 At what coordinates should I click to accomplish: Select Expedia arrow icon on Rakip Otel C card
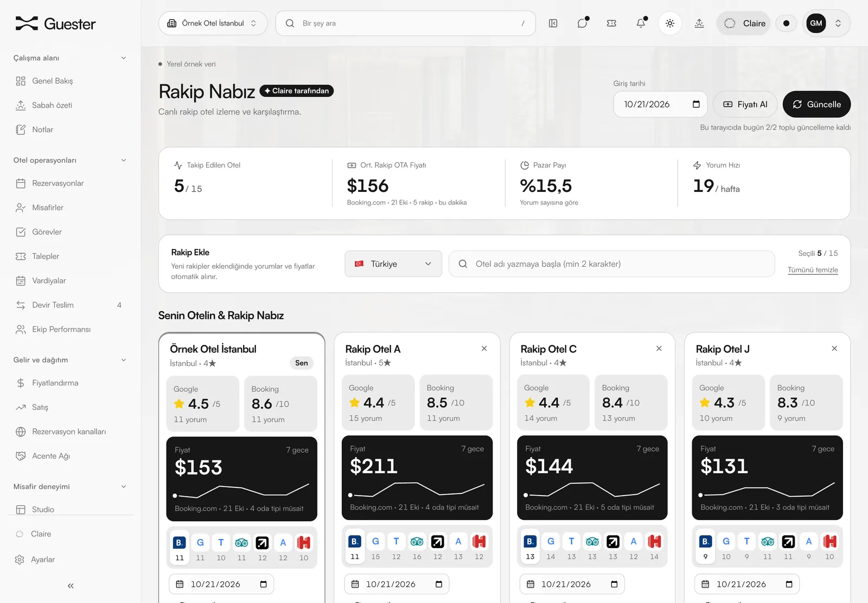[613, 547]
